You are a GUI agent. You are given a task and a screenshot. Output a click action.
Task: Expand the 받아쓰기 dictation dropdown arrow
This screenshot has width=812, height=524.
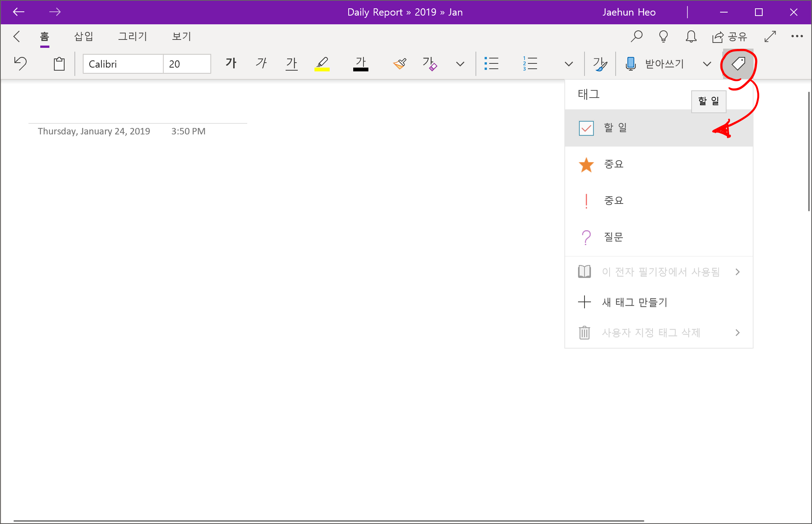(x=707, y=64)
